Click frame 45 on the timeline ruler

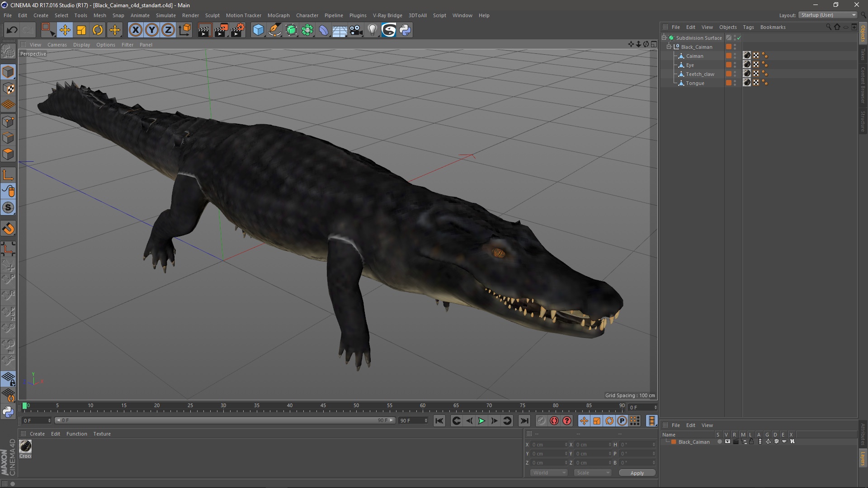(323, 406)
